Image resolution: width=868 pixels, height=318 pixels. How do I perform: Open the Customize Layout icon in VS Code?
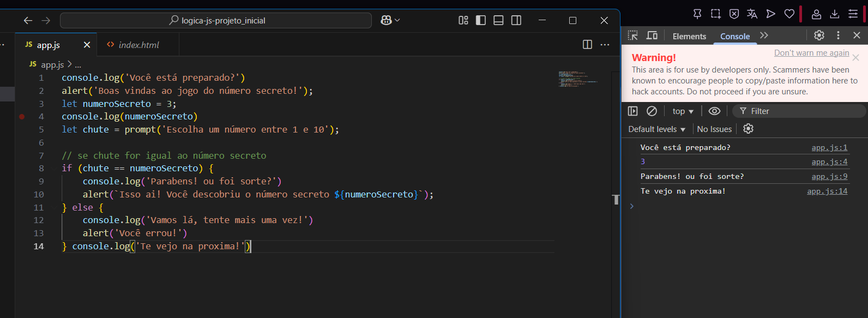click(463, 20)
